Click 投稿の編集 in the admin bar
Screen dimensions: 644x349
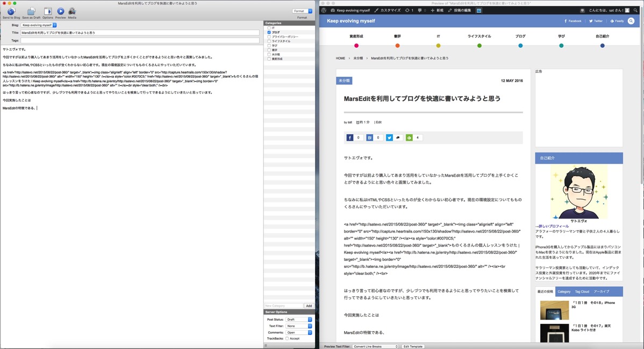coord(460,10)
